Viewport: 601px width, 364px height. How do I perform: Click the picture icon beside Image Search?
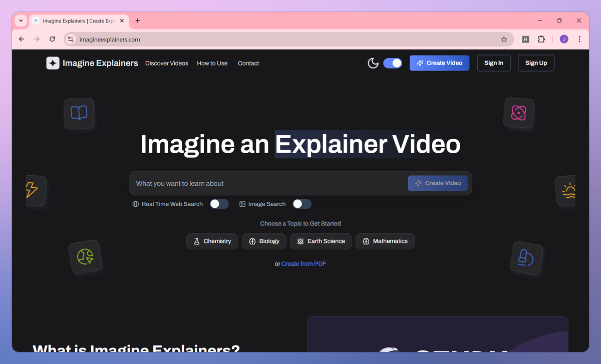click(242, 204)
